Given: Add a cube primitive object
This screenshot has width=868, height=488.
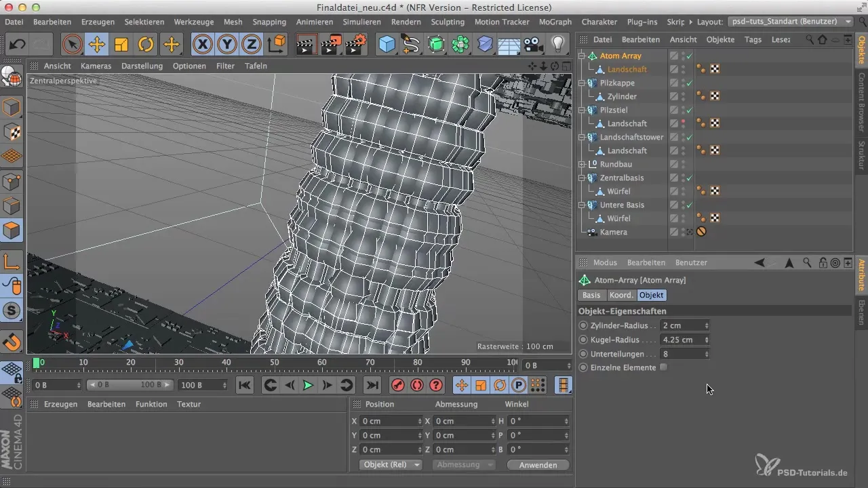Looking at the screenshot, I should [387, 45].
